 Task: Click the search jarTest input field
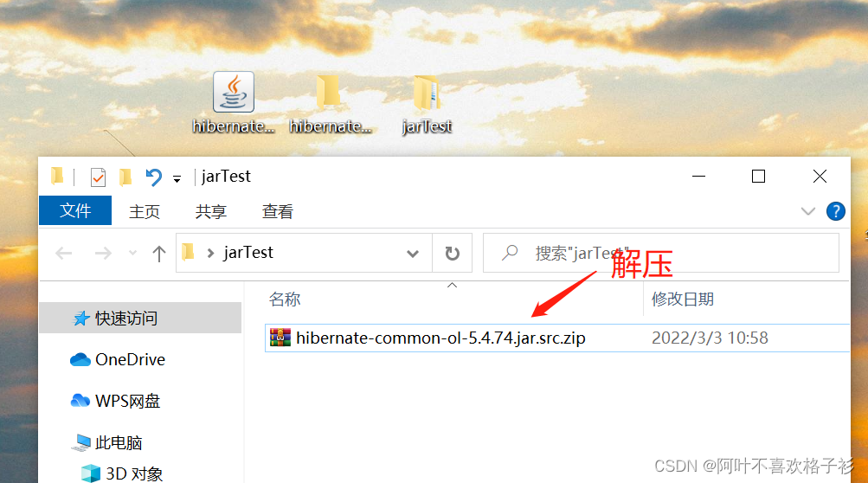coord(661,253)
